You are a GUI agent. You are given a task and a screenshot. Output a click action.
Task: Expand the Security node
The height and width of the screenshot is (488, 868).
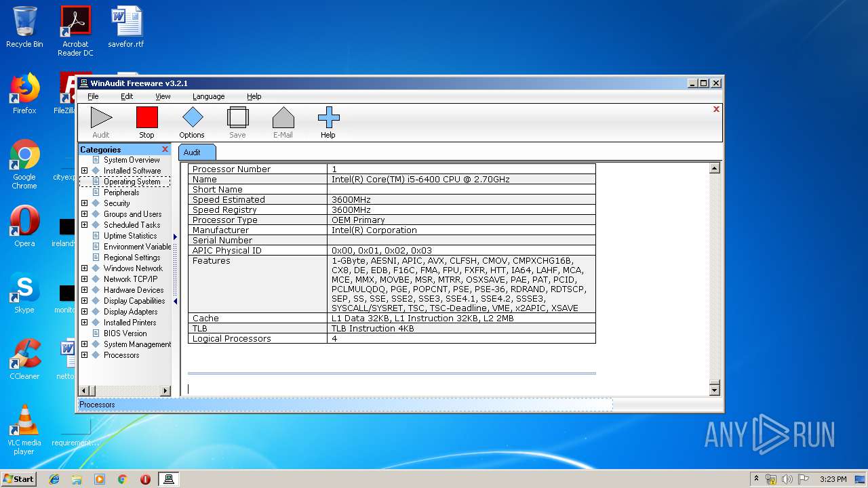pyautogui.click(x=84, y=203)
